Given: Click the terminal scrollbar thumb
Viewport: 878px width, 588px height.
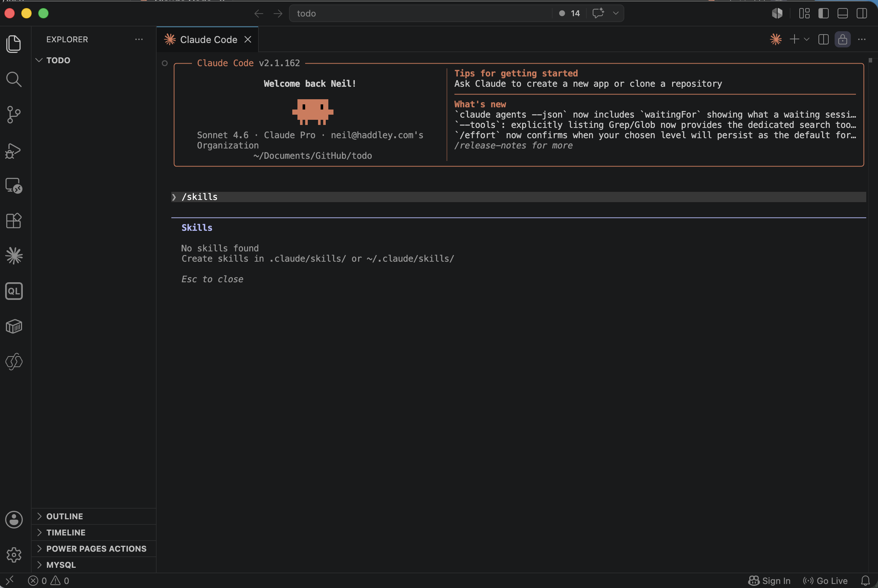Looking at the screenshot, I should click(871, 60).
